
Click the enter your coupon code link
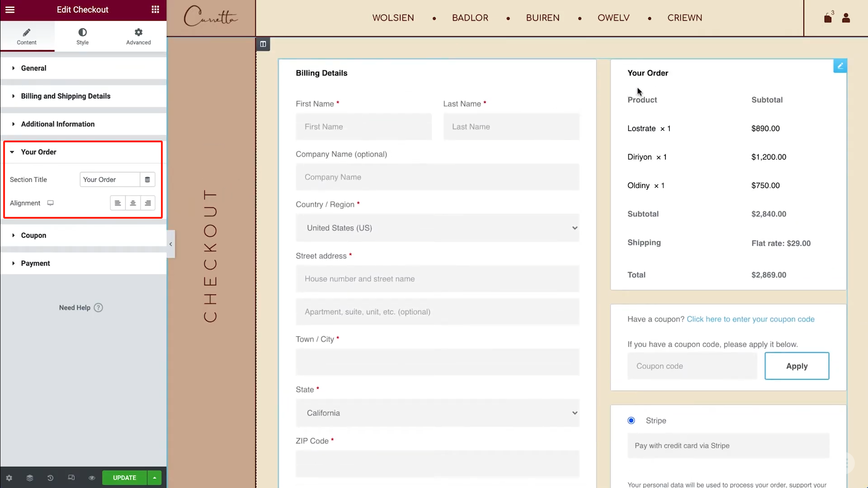(x=750, y=319)
